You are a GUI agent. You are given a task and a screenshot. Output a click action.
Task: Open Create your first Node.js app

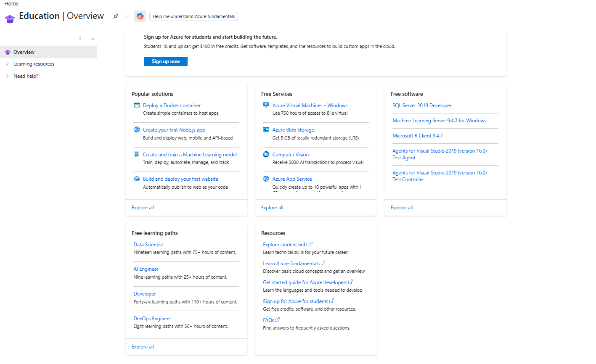(x=174, y=130)
